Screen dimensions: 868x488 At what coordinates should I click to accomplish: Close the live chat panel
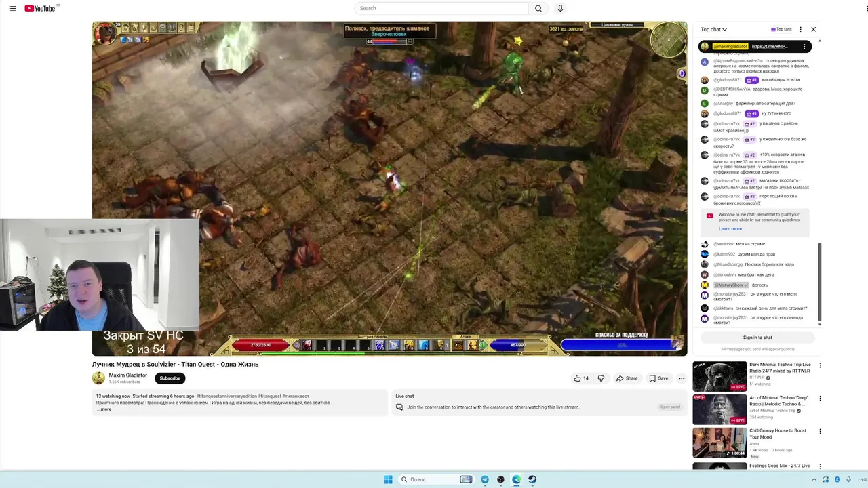tap(814, 29)
